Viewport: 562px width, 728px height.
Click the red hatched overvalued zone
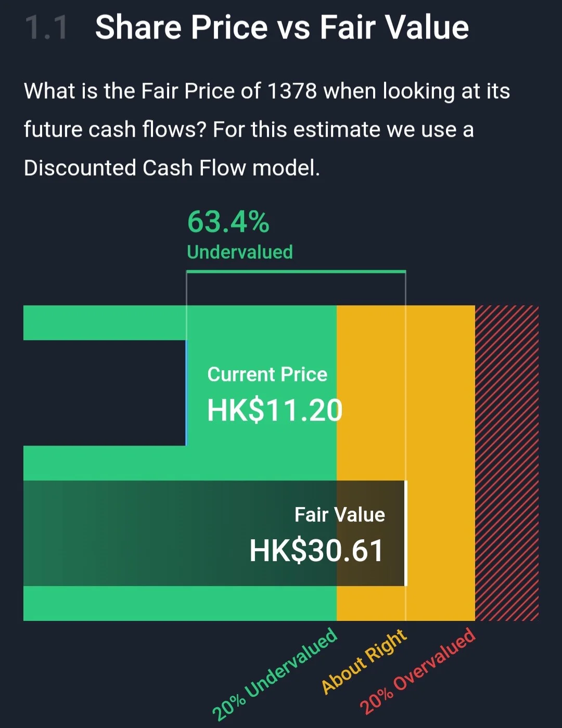tap(507, 463)
